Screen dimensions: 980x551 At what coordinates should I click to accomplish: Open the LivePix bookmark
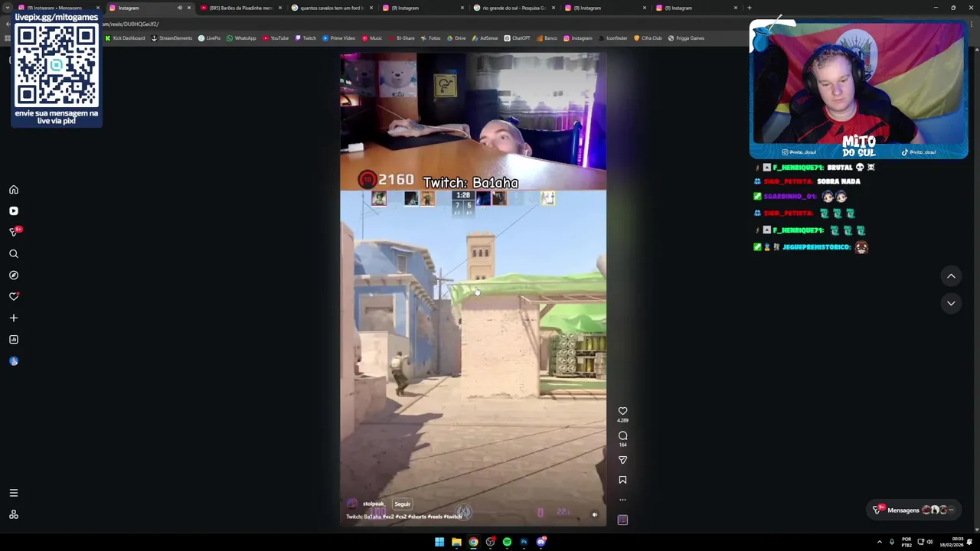209,38
